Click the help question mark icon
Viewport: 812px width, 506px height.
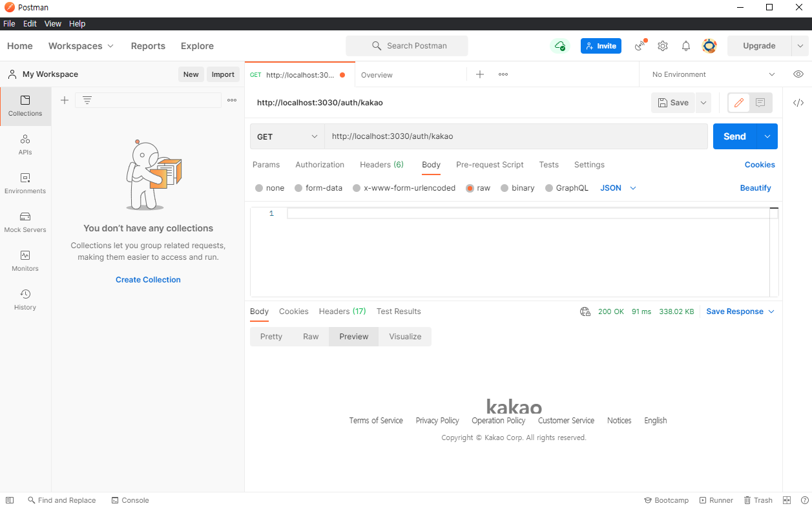click(x=804, y=500)
